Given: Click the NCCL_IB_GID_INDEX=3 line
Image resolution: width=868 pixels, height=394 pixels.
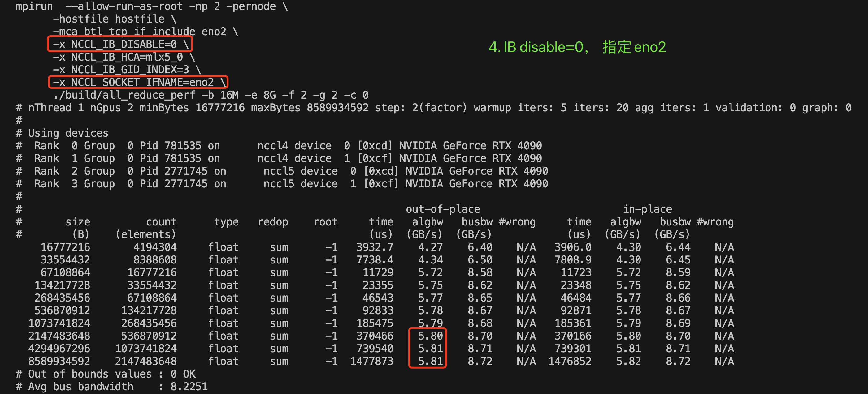Looking at the screenshot, I should [127, 70].
